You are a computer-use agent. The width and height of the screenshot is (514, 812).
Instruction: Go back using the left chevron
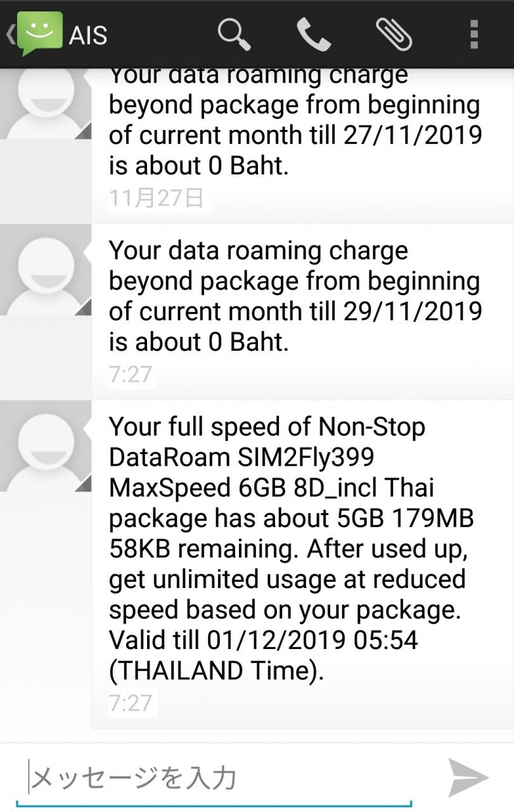pos(10,34)
